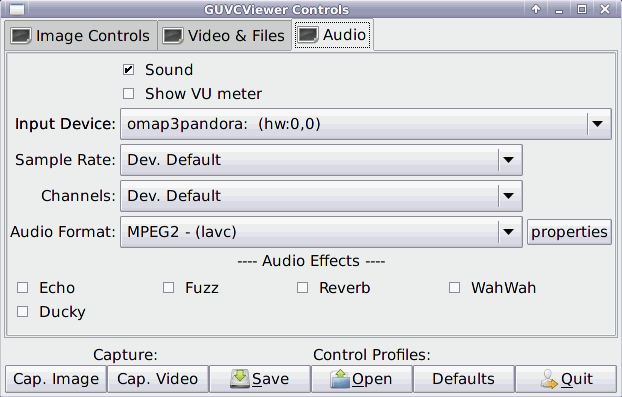The image size is (622, 397).
Task: Click the window menu icon in the title bar
Action: click(x=17, y=9)
